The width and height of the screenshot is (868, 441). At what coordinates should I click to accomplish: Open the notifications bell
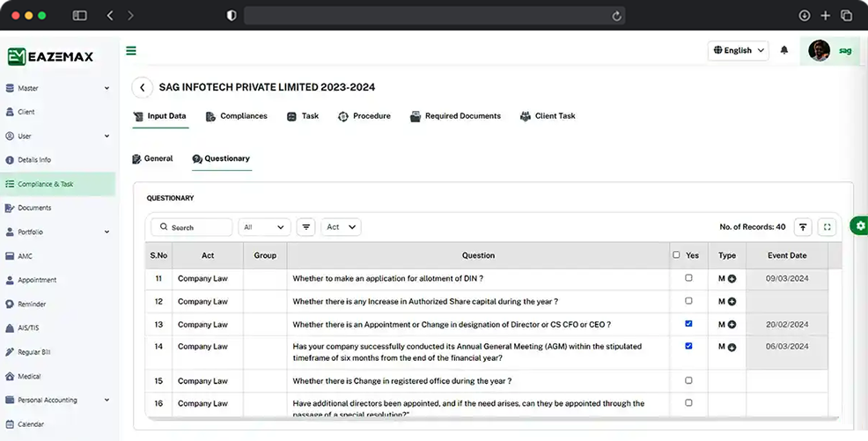point(783,50)
